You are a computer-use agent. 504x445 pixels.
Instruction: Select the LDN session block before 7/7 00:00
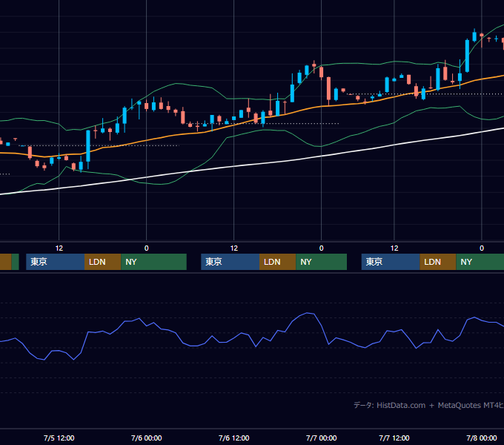point(278,262)
